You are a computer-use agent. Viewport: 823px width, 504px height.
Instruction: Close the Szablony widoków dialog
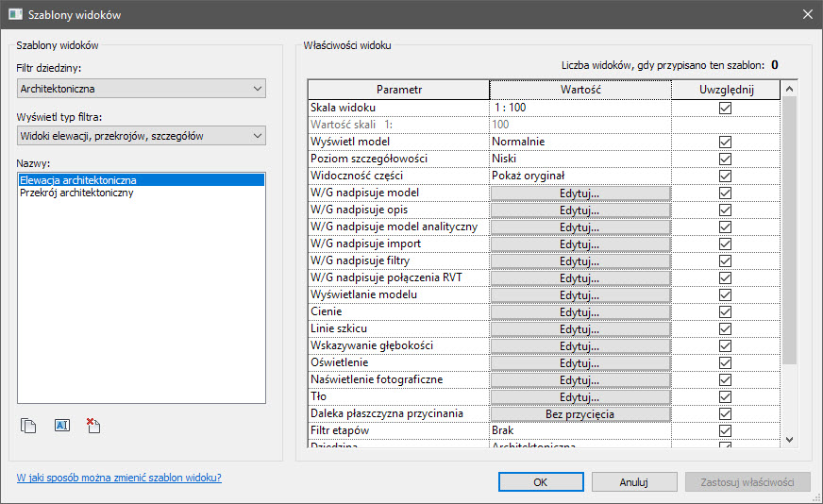point(807,14)
